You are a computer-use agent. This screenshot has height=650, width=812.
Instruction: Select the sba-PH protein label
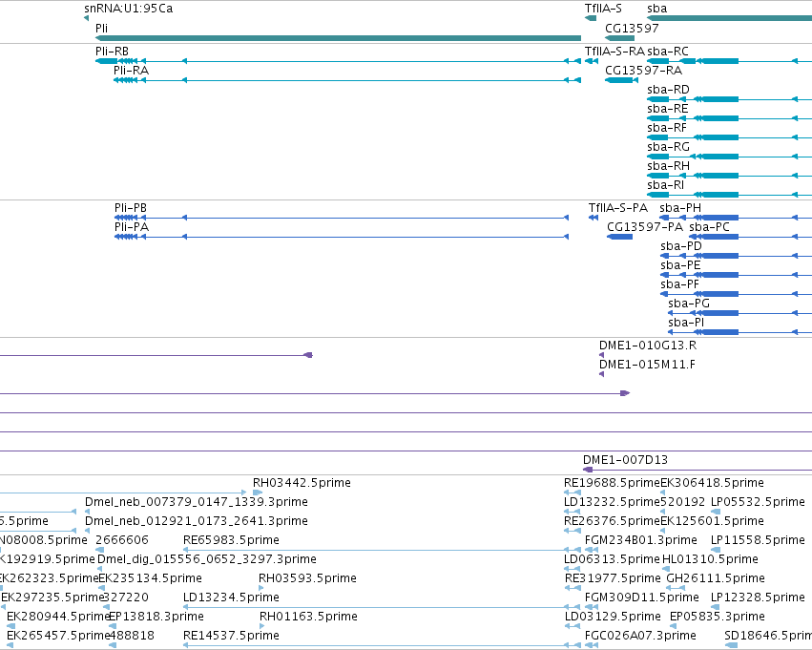[x=681, y=208]
